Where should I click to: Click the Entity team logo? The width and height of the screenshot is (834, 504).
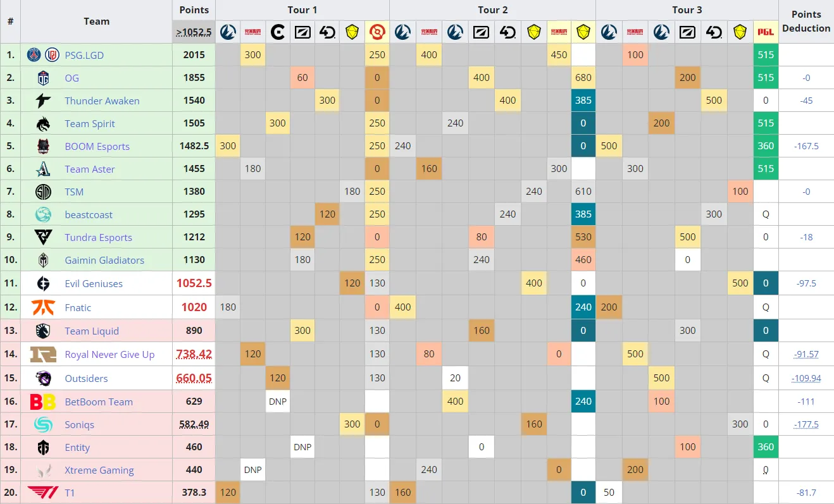point(43,447)
